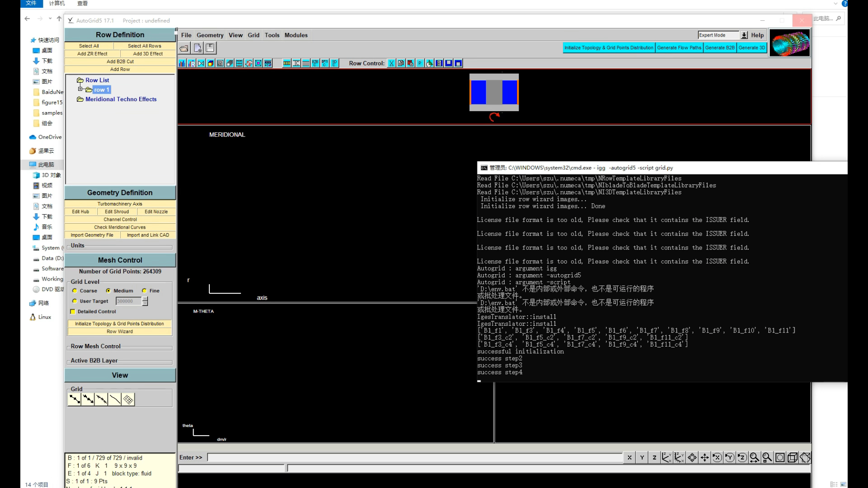868x488 pixels.
Task: Click the Add B2B Cut button
Action: (x=120, y=61)
